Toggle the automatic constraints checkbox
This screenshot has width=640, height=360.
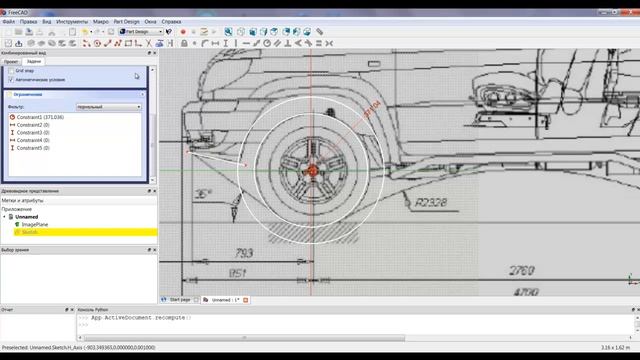click(11, 80)
